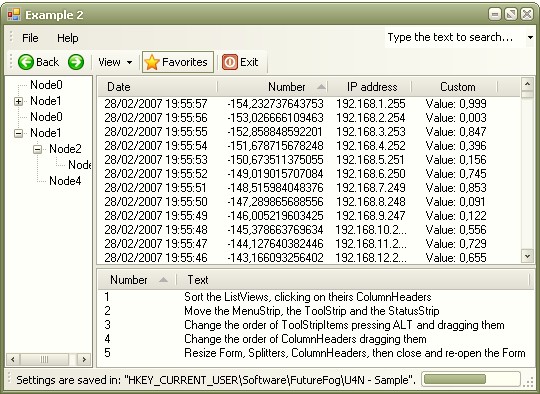Select the Node4 tree item
The image size is (540, 394).
(x=65, y=181)
